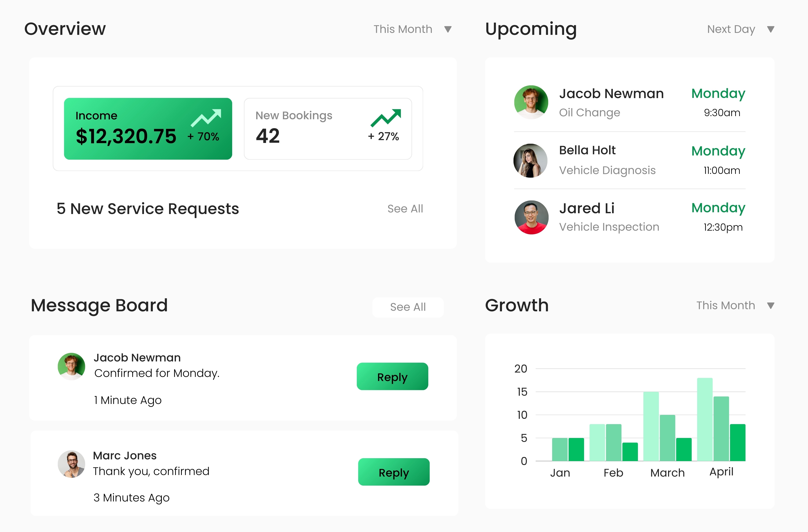Click the 'Vehicle Inspection' service text
Image resolution: width=808 pixels, height=532 pixels.
609,227
